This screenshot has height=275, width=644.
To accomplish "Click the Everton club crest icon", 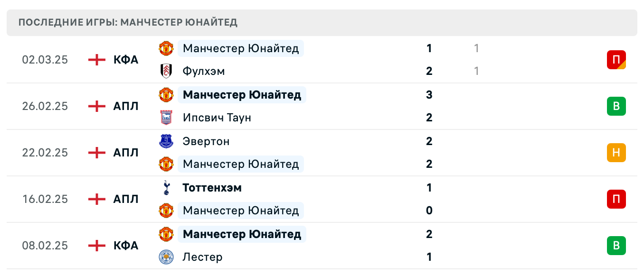I will [166, 141].
